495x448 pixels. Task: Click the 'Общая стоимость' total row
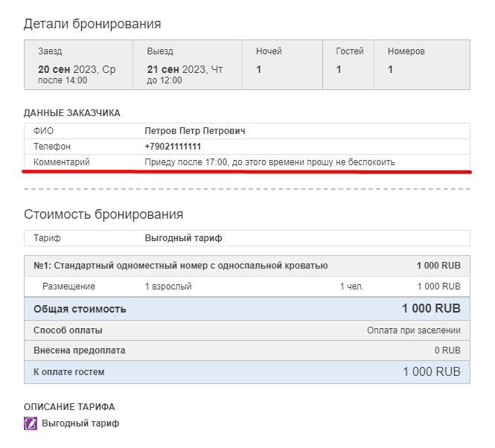(x=80, y=309)
